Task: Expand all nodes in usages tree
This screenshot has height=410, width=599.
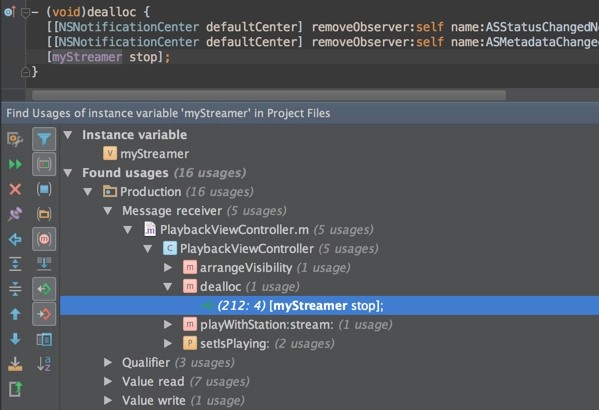Action: coord(15,264)
